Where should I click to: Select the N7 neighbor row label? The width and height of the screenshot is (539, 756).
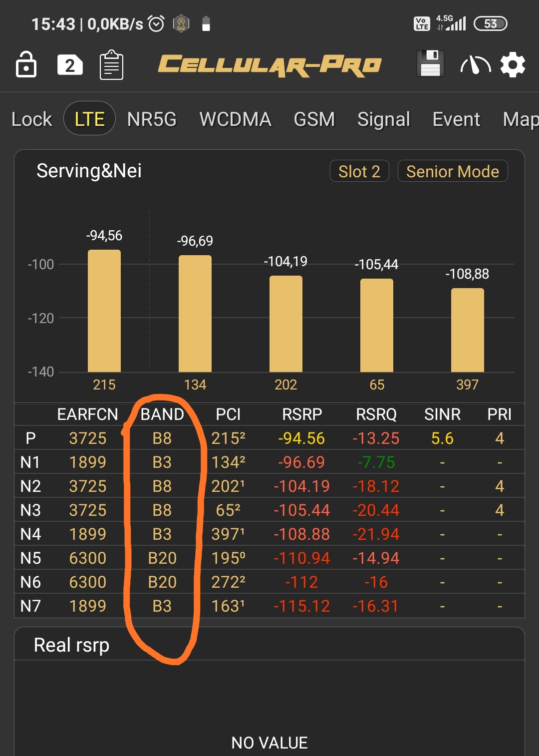tap(30, 606)
